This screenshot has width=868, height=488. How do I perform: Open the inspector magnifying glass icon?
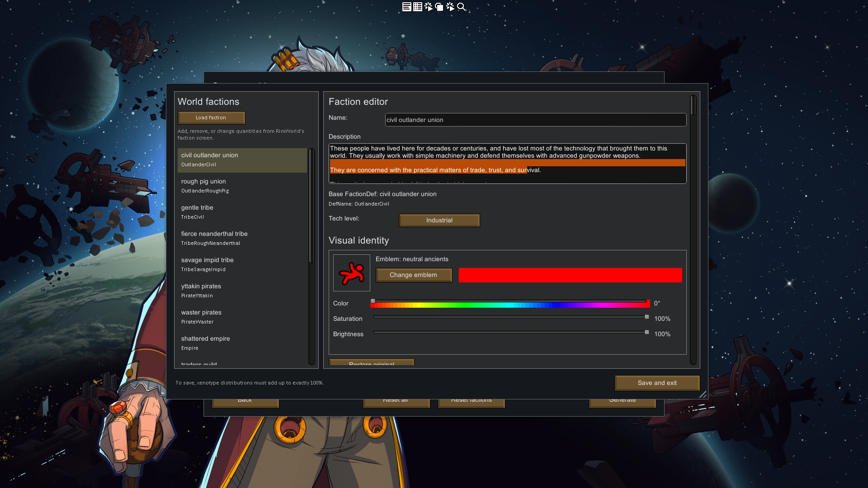[461, 7]
